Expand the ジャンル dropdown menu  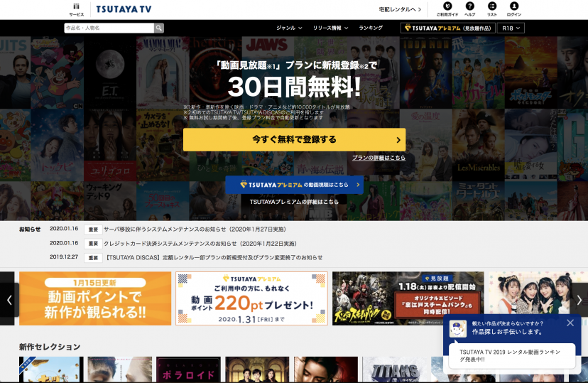point(289,28)
